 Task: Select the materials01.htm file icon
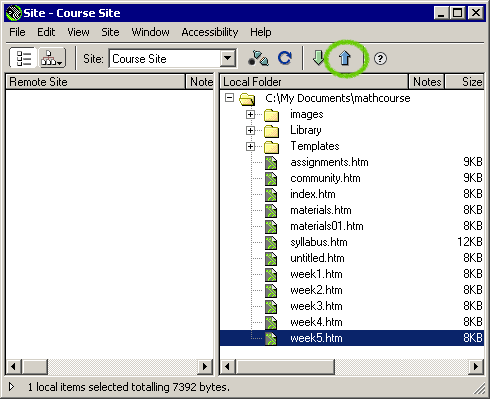coord(271,227)
